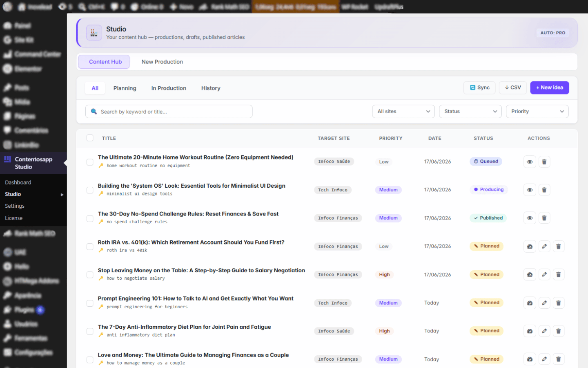Click trash icon in the Prompt Engineering 101 row
This screenshot has width=588, height=368.
558,303
